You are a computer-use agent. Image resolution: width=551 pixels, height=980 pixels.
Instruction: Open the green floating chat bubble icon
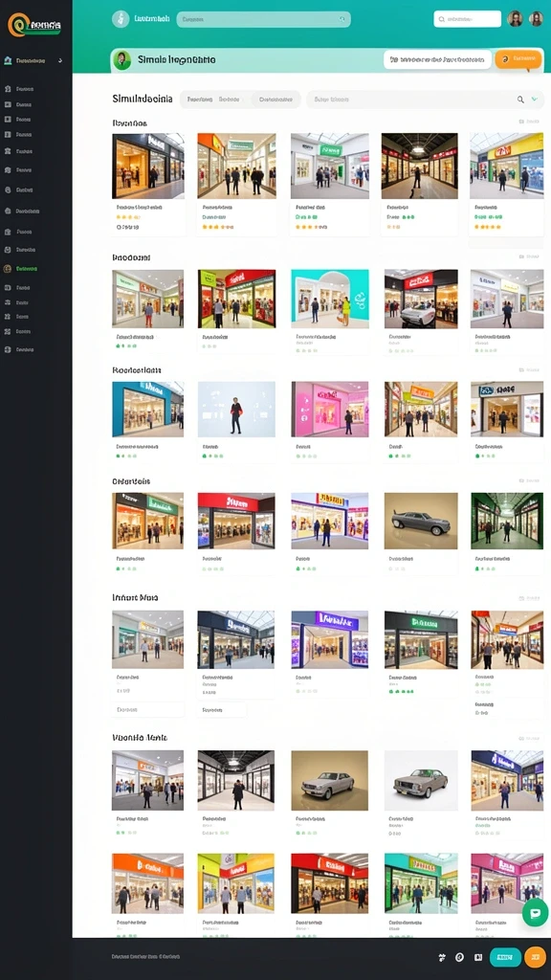coord(535,913)
